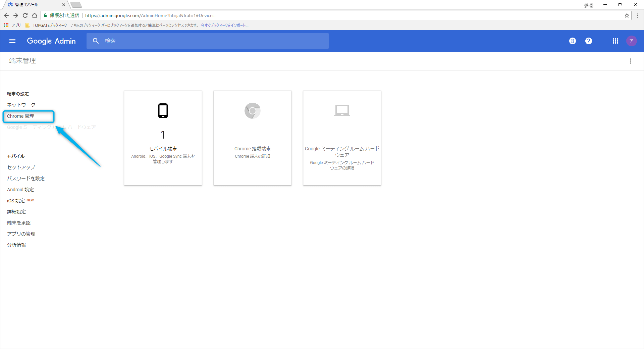Go forward in browser
Viewport: 644px width, 349px height.
[16, 15]
